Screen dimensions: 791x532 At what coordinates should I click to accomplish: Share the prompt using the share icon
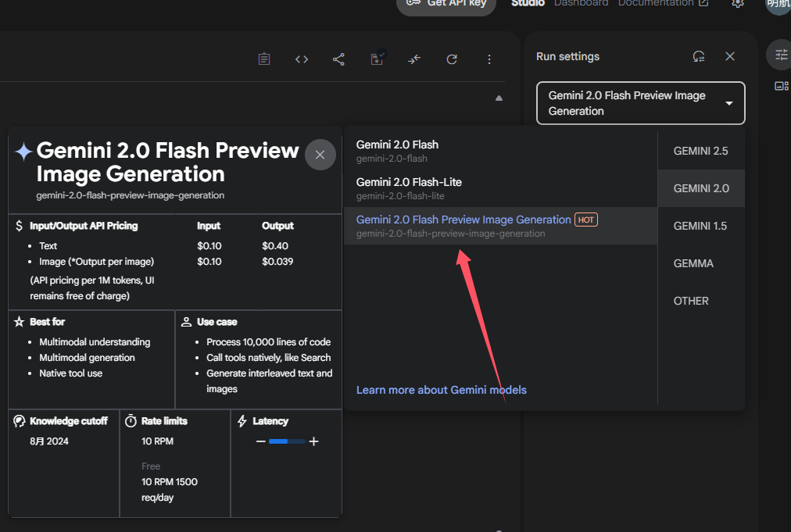pyautogui.click(x=338, y=59)
